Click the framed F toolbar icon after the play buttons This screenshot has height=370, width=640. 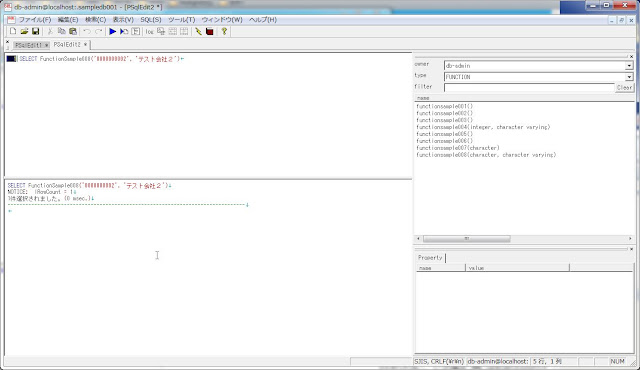(136, 31)
